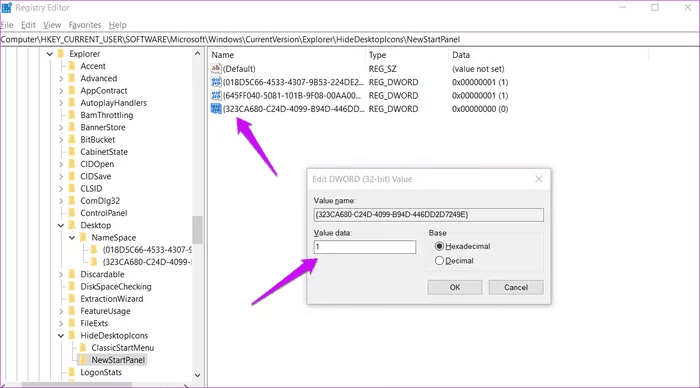The image size is (700, 388).
Task: Click the NameSpace folder icon
Action: tap(83, 238)
